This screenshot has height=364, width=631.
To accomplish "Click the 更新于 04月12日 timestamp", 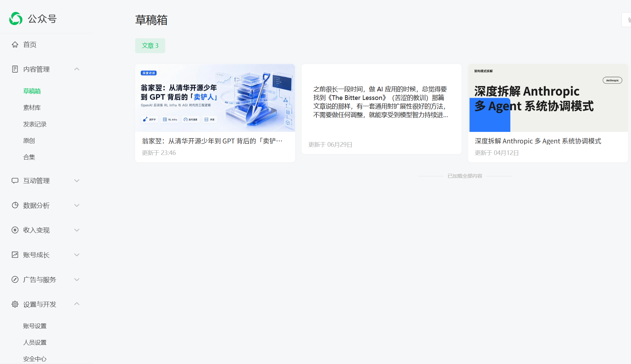I will point(497,153).
